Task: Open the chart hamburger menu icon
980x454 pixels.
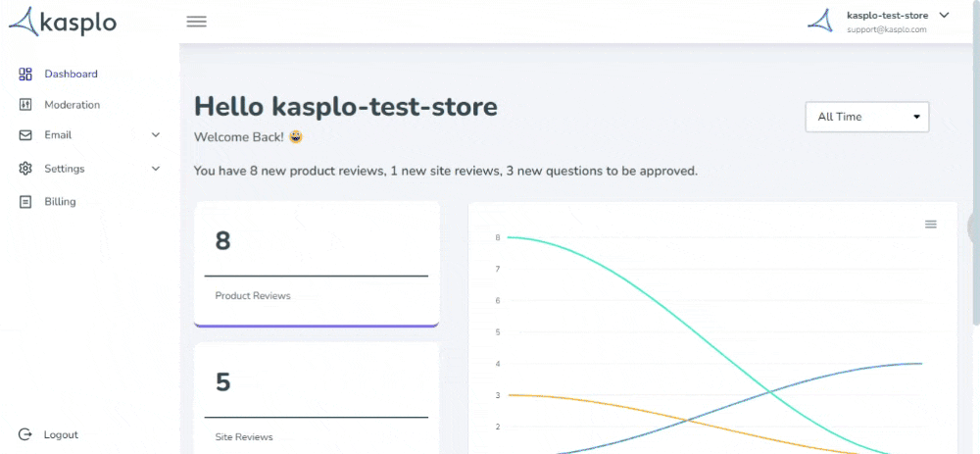Action: (x=931, y=225)
